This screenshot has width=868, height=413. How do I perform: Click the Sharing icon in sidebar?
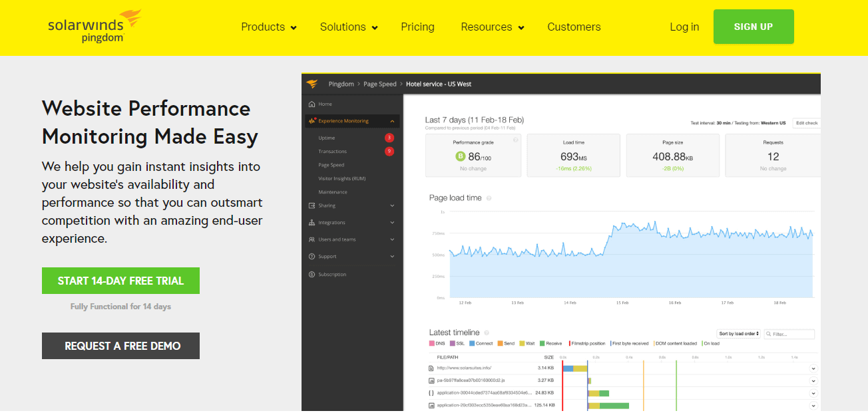tap(312, 206)
